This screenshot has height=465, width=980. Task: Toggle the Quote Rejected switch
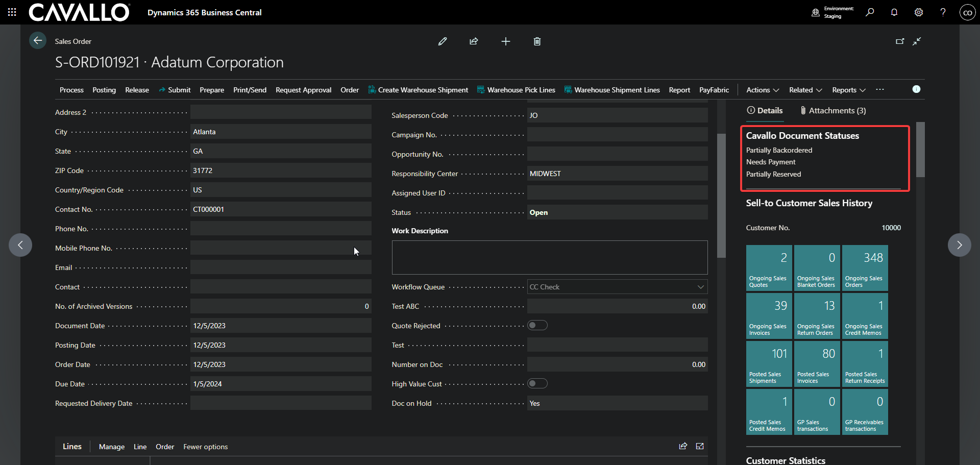(x=537, y=326)
